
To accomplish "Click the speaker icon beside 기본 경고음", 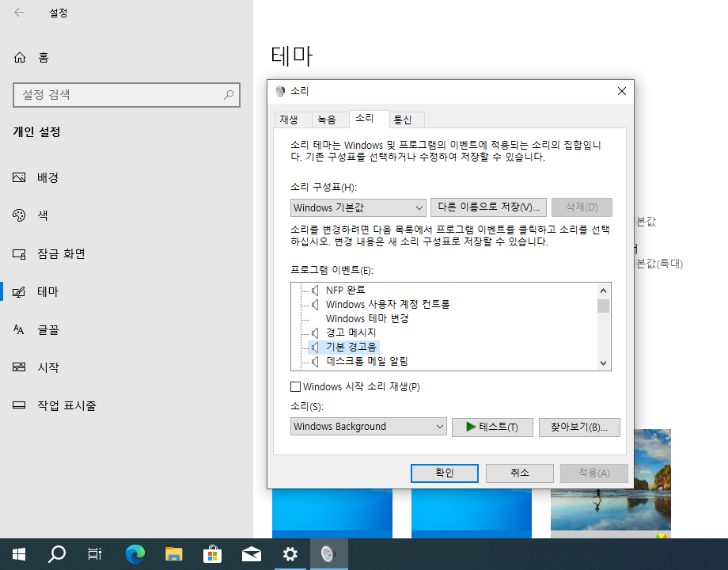I will [315, 347].
